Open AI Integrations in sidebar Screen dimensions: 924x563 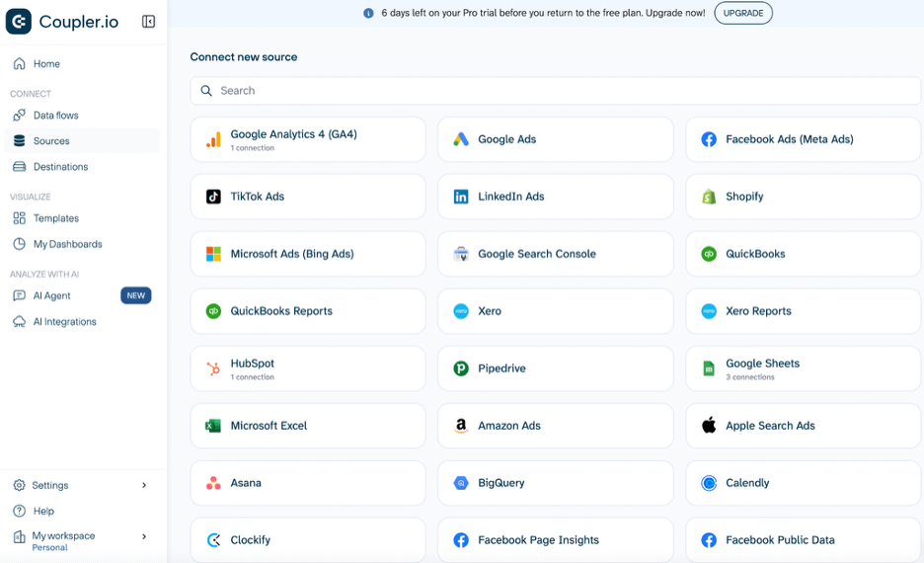pos(82,321)
